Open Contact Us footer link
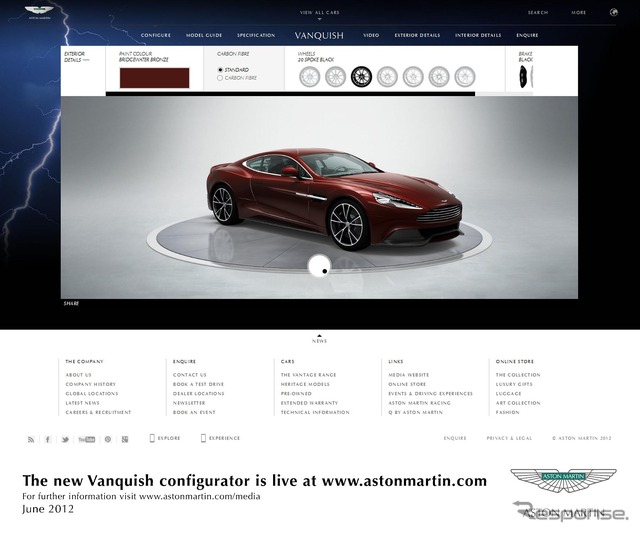 [190, 375]
